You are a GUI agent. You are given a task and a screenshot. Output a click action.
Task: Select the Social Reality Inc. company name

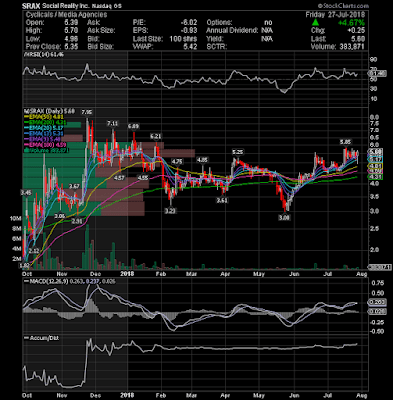coord(66,6)
